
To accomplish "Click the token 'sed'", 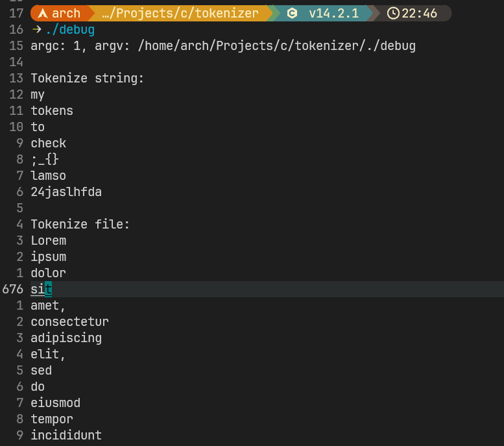I will [41, 371].
